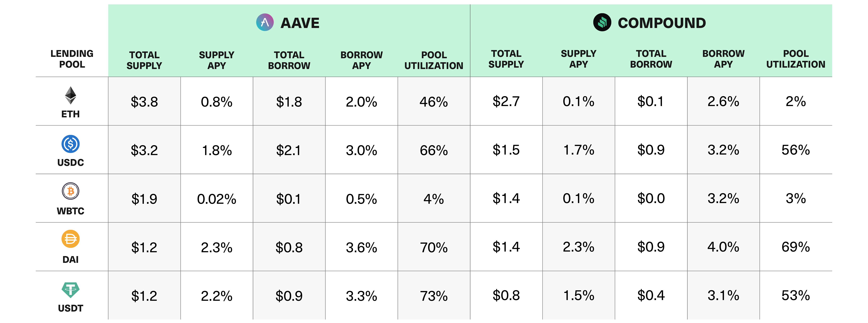Click Compound's Supply APY column header
The width and height of the screenshot is (868, 323).
(x=579, y=59)
